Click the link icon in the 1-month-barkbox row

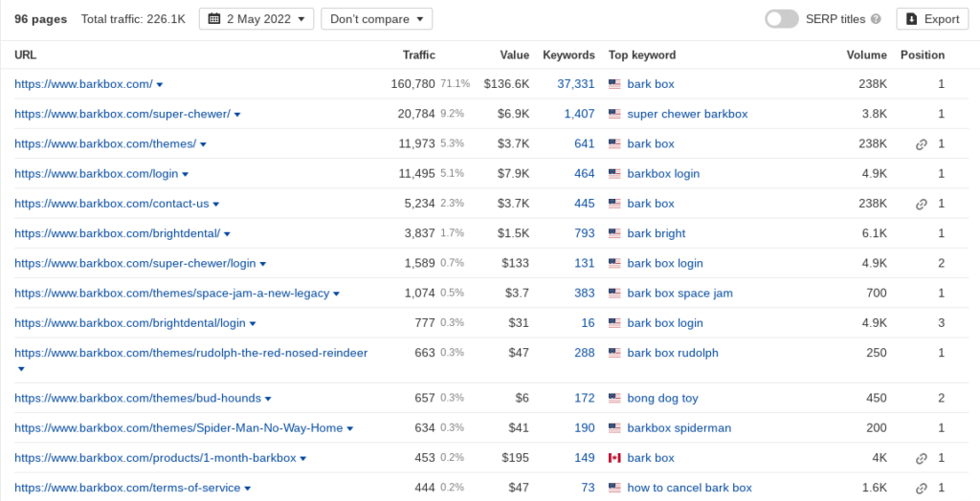coord(922,459)
